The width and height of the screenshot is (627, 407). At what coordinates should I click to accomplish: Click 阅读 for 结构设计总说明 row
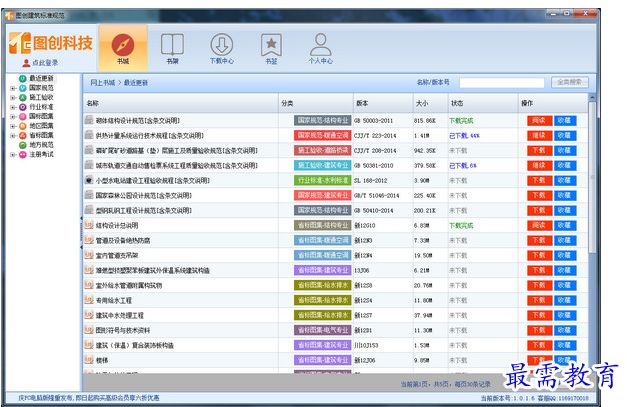pos(539,225)
